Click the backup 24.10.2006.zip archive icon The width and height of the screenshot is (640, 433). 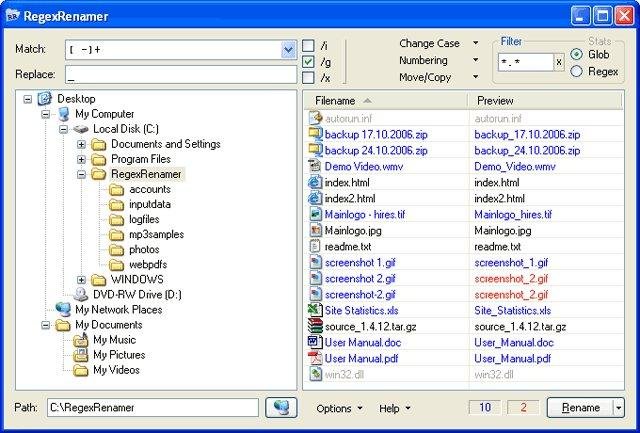tap(316, 150)
